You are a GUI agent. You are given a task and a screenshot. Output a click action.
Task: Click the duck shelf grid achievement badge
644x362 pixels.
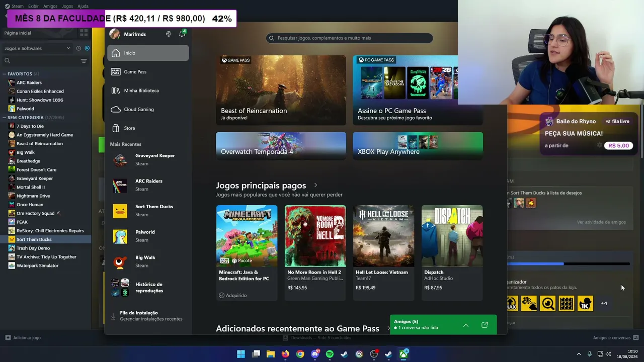566,303
